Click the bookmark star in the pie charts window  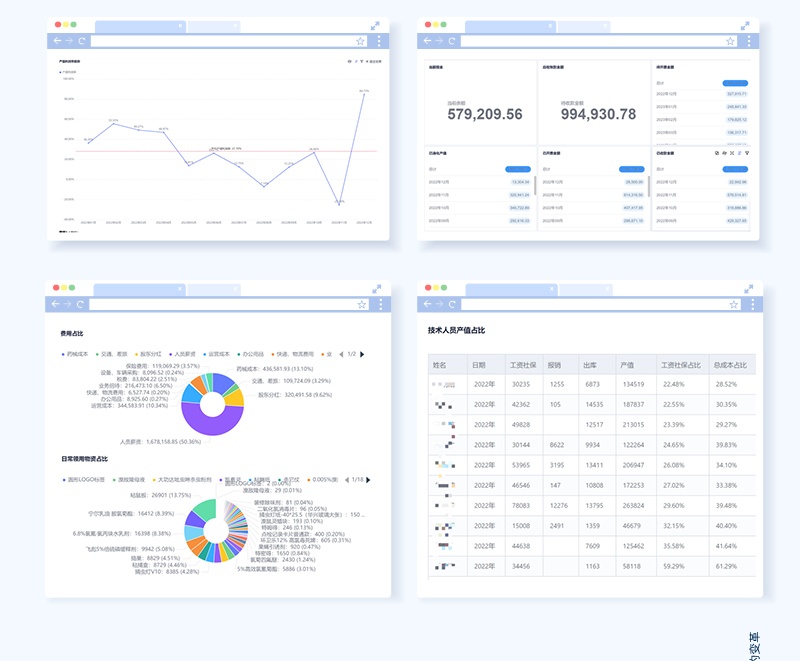tap(360, 304)
